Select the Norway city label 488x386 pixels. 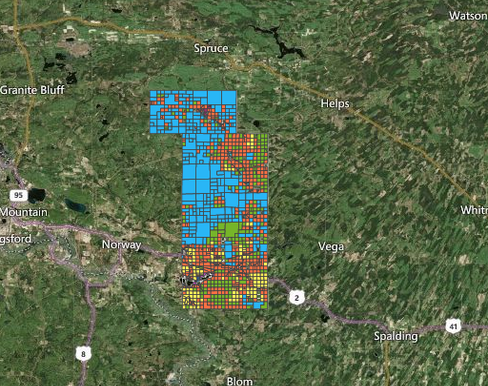pos(121,245)
